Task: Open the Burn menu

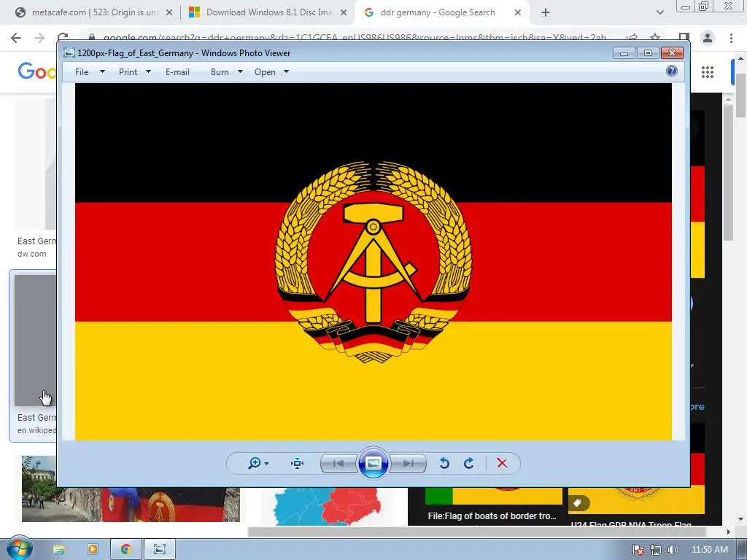Action: pos(220,72)
